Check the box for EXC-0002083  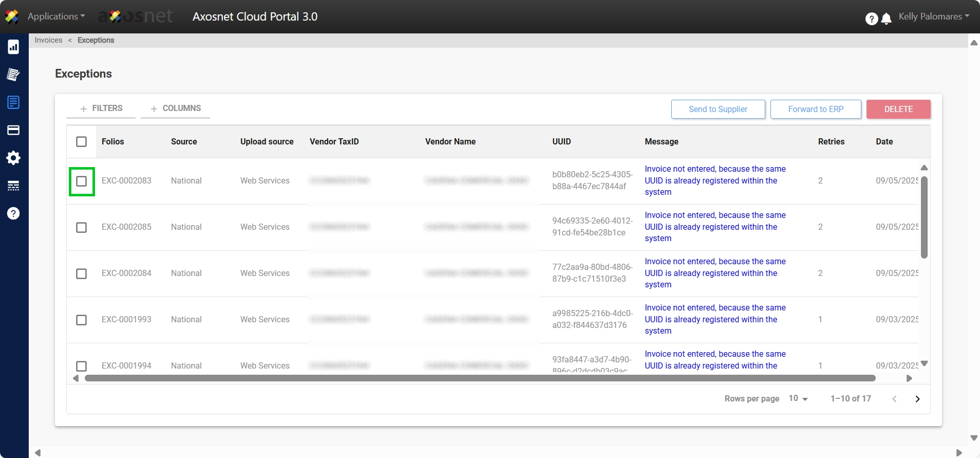pos(82,181)
